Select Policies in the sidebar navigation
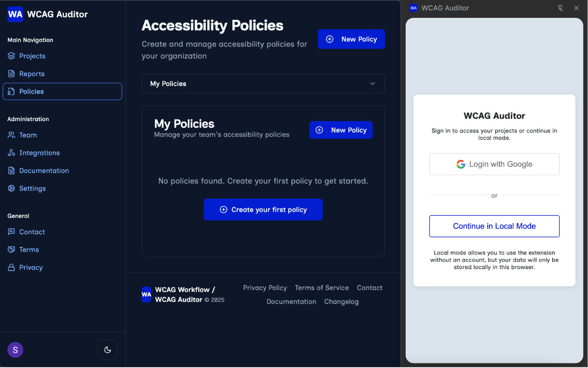588x368 pixels. [62, 92]
